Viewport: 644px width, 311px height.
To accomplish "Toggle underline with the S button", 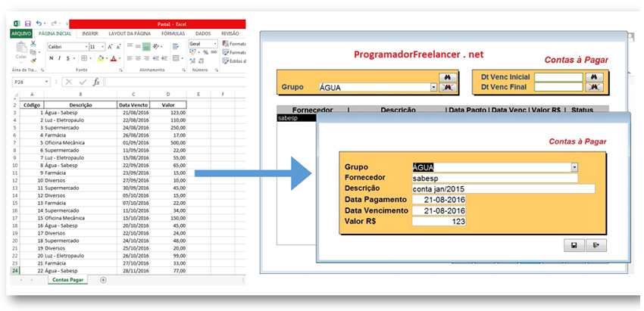I will 68,58.
